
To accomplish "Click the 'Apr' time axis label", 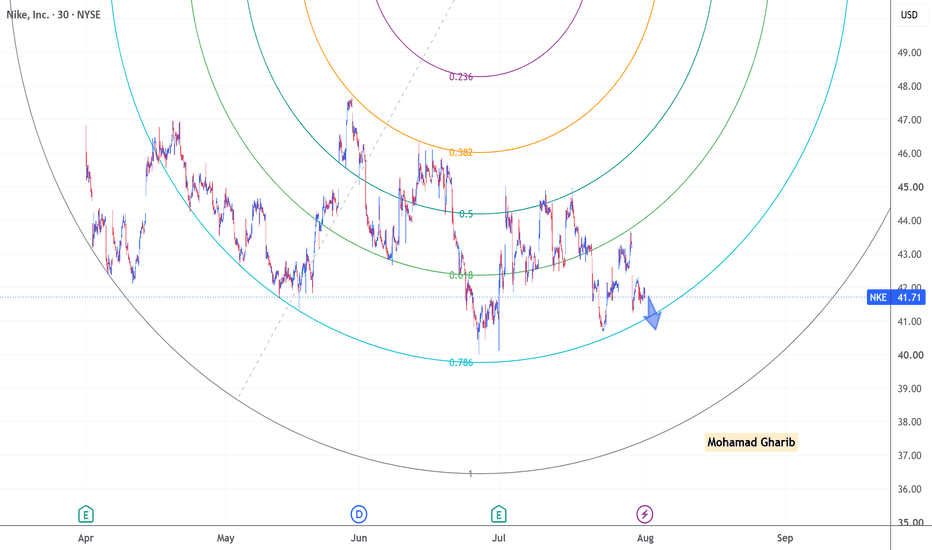I will (x=86, y=538).
